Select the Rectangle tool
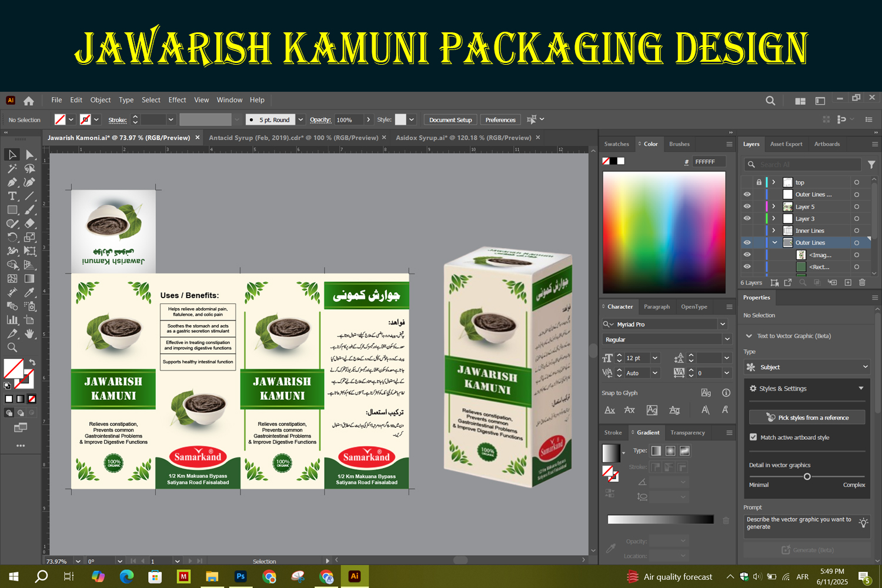The height and width of the screenshot is (588, 882). click(x=12, y=210)
